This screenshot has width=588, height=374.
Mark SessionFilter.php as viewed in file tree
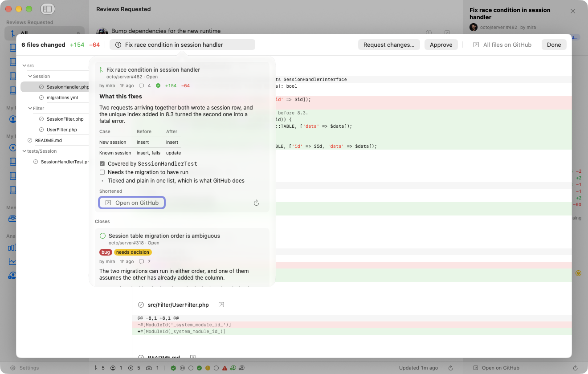pos(41,119)
